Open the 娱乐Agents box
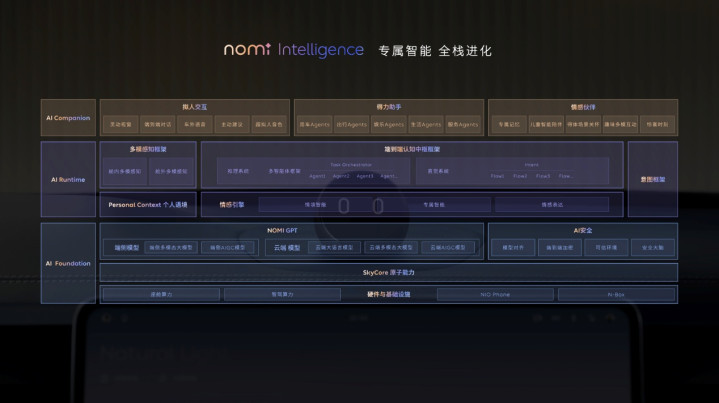 point(390,125)
